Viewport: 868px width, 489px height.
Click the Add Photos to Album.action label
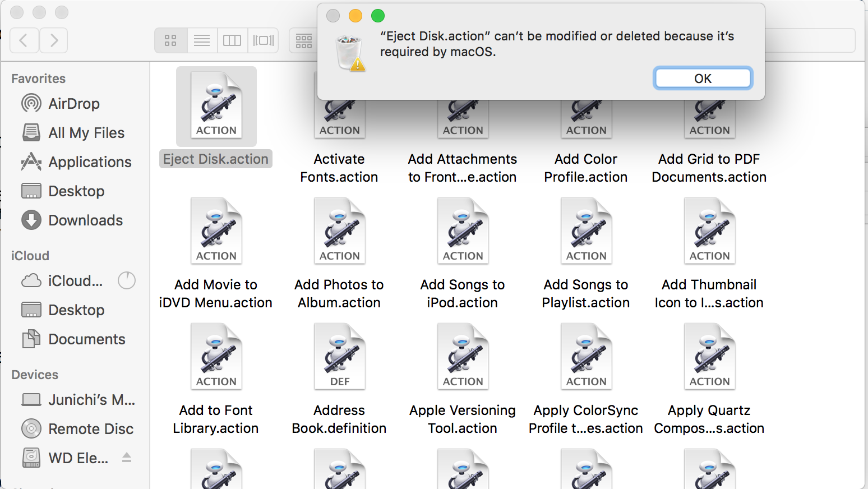339,294
